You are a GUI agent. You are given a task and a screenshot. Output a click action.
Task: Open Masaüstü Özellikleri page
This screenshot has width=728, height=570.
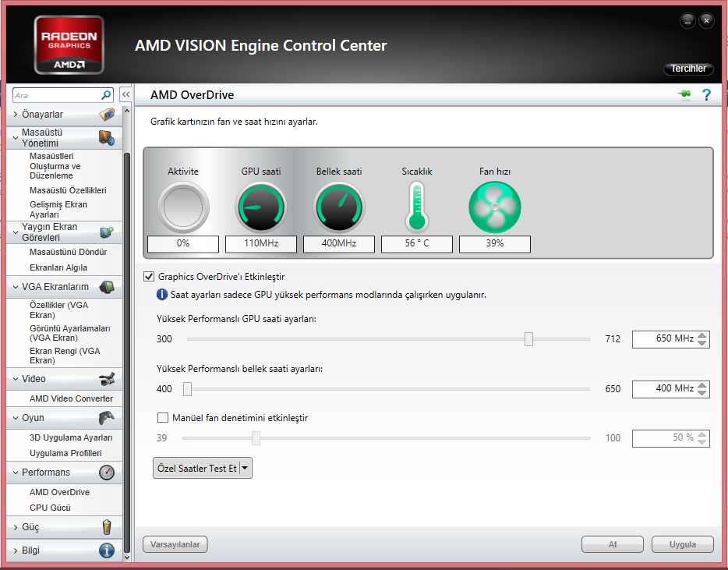point(68,190)
